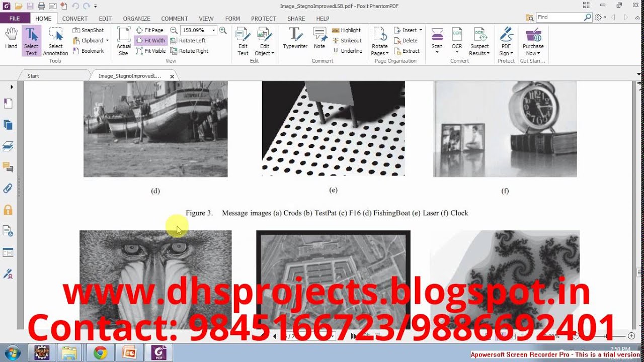
Task: Toggle the Fit Width view
Action: click(151, 40)
